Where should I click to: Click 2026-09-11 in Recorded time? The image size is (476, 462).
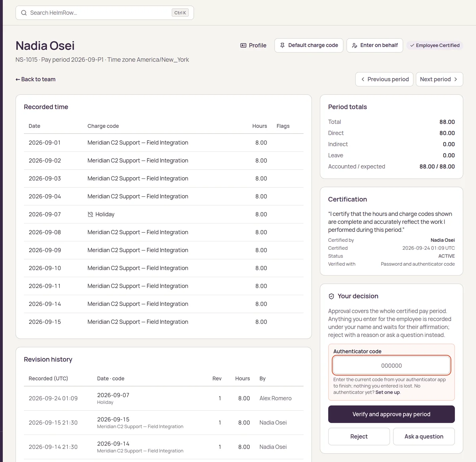pos(45,286)
